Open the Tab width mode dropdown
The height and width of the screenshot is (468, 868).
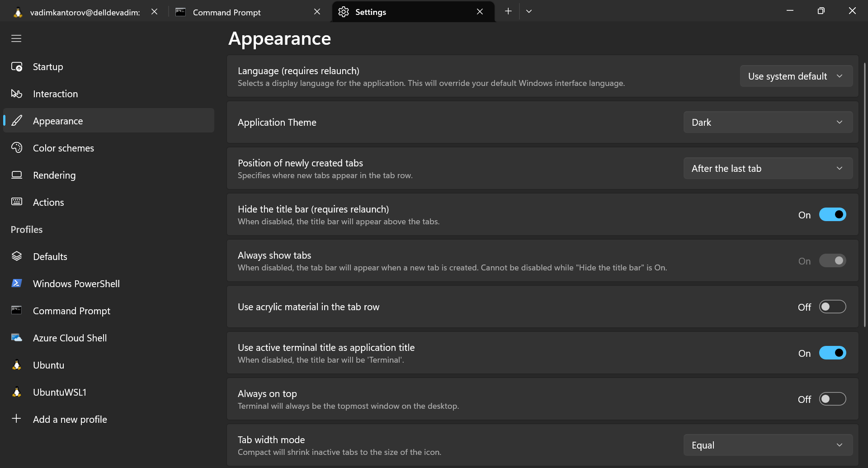click(768, 445)
